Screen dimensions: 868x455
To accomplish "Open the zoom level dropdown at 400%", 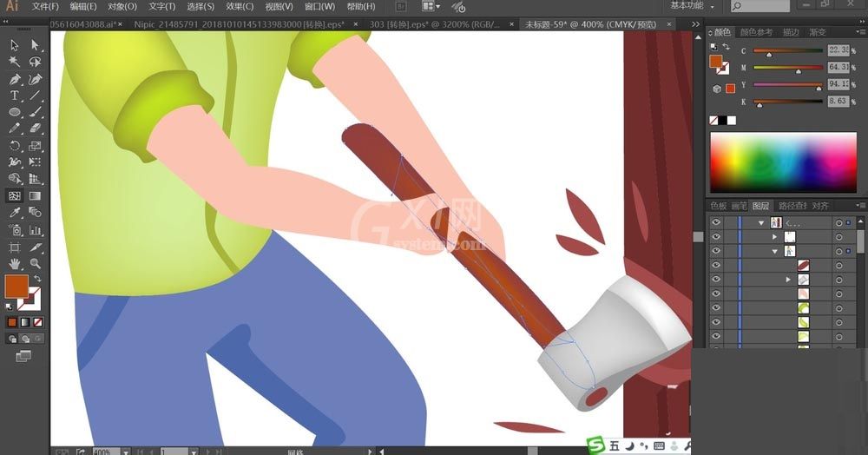I will coord(126,452).
